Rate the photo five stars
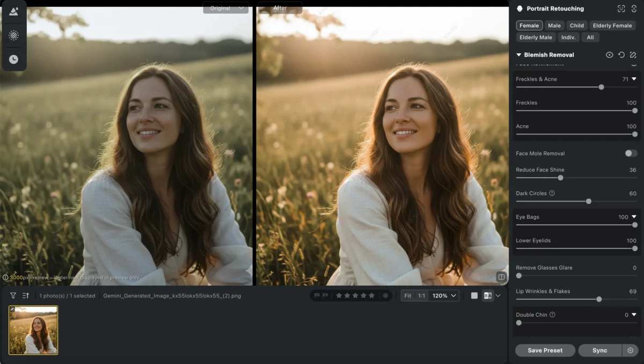644x364 pixels. (371, 295)
